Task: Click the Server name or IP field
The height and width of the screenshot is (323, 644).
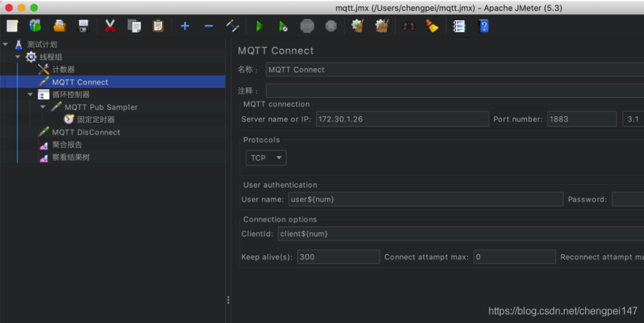Action: coord(402,119)
